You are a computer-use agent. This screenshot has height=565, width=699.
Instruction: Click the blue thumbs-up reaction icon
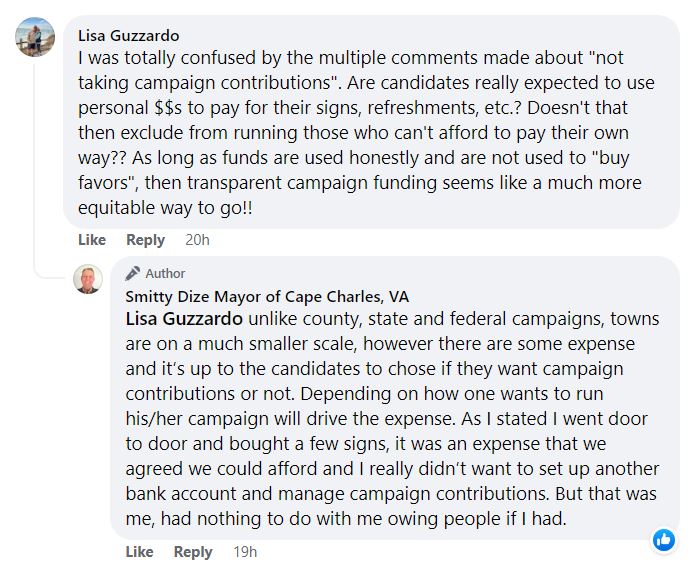click(x=663, y=540)
